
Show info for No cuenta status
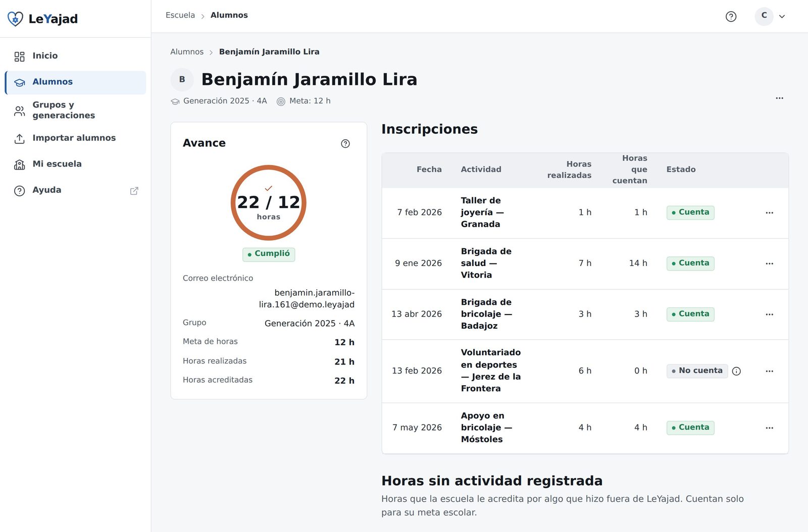pyautogui.click(x=737, y=371)
